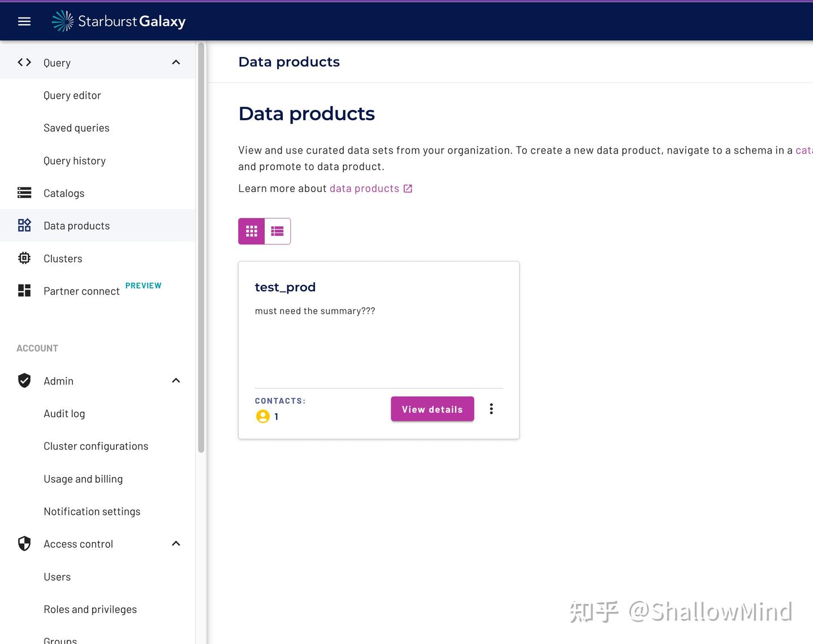Click the Partner connect dashboard icon

tap(24, 291)
